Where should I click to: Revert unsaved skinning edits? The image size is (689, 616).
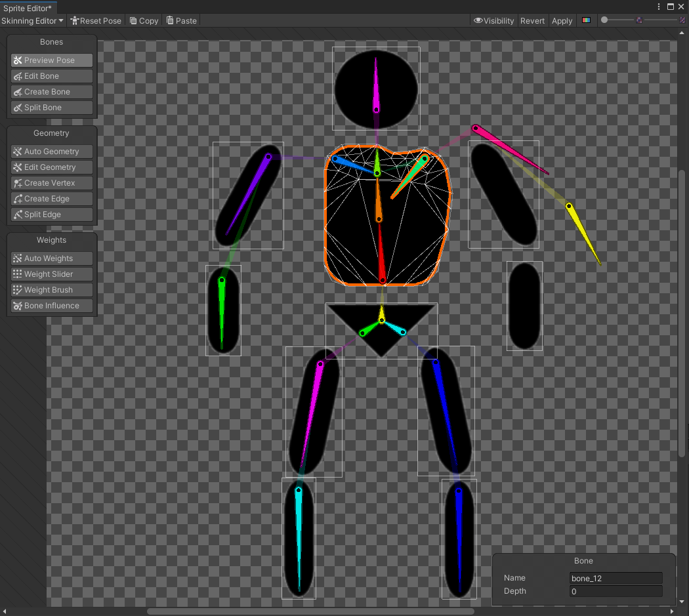[x=532, y=20]
